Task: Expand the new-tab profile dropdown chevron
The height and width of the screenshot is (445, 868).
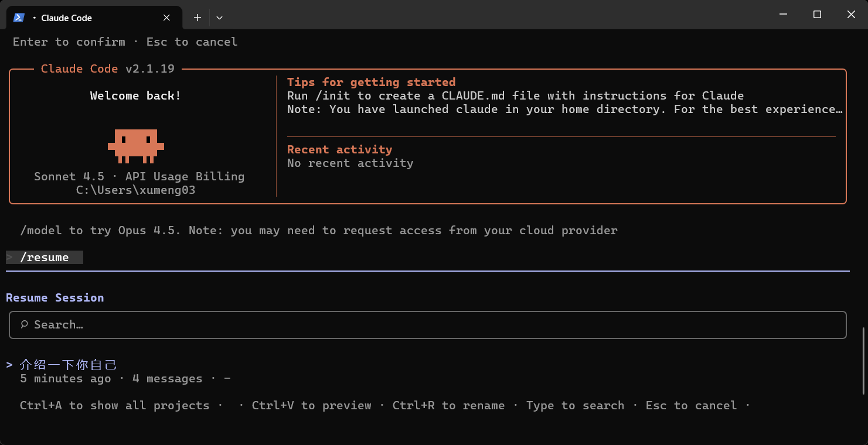Action: [x=219, y=18]
